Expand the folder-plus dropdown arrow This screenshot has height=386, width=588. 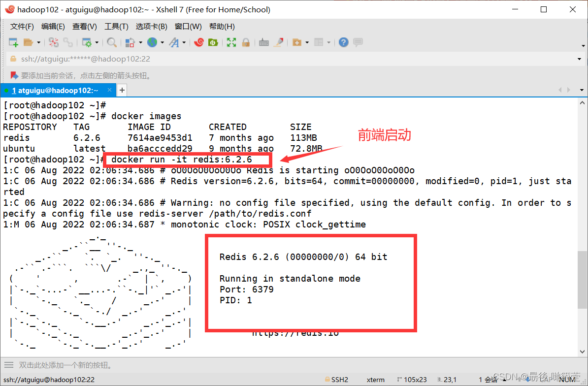coord(307,43)
